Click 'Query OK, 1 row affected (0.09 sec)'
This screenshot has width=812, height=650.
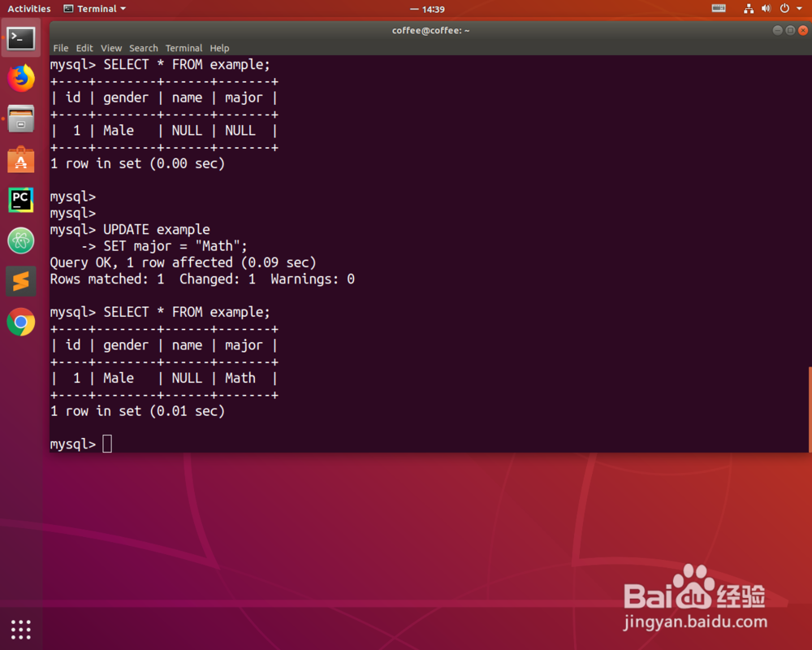coord(183,262)
